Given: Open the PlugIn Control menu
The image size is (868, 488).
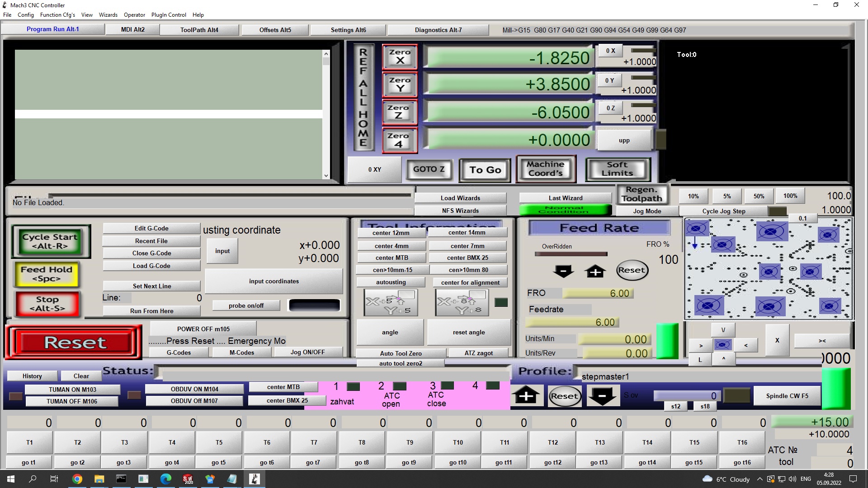Looking at the screenshot, I should tap(169, 14).
